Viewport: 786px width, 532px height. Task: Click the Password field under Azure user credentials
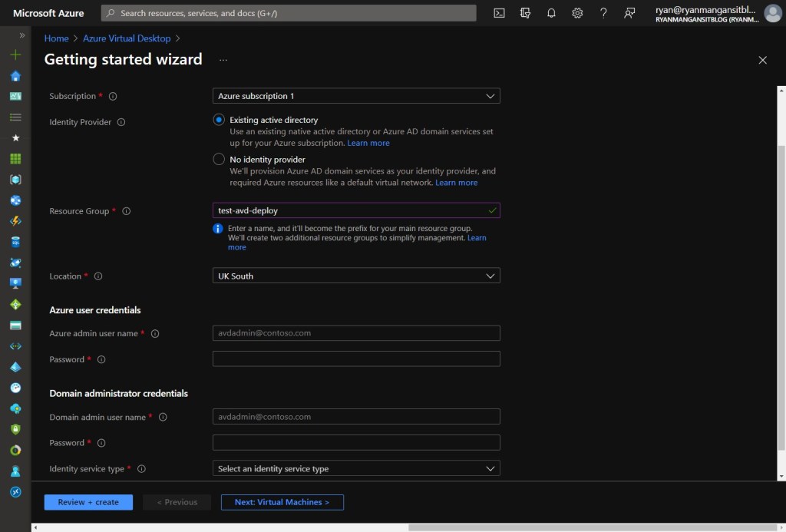point(356,359)
